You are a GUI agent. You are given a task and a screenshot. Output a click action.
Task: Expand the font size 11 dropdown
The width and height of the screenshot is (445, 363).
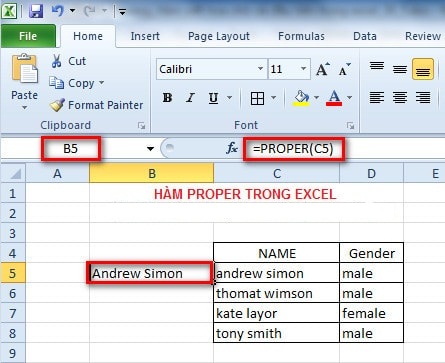303,69
